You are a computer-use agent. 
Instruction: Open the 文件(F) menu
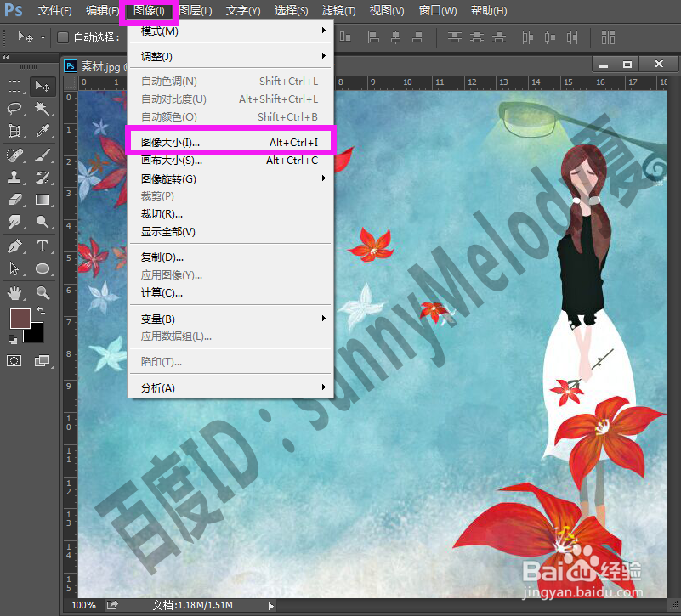[x=54, y=10]
